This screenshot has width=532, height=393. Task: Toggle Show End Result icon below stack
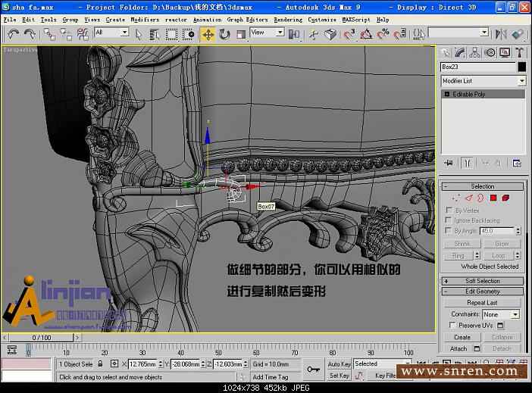pos(467,164)
